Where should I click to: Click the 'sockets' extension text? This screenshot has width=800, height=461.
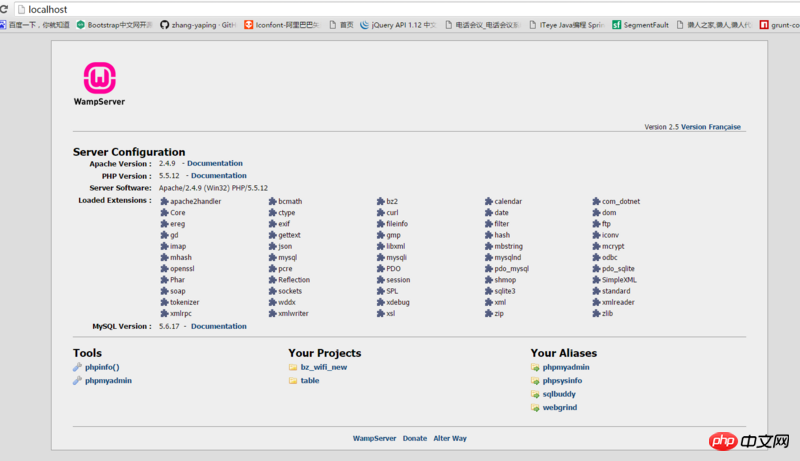click(290, 291)
